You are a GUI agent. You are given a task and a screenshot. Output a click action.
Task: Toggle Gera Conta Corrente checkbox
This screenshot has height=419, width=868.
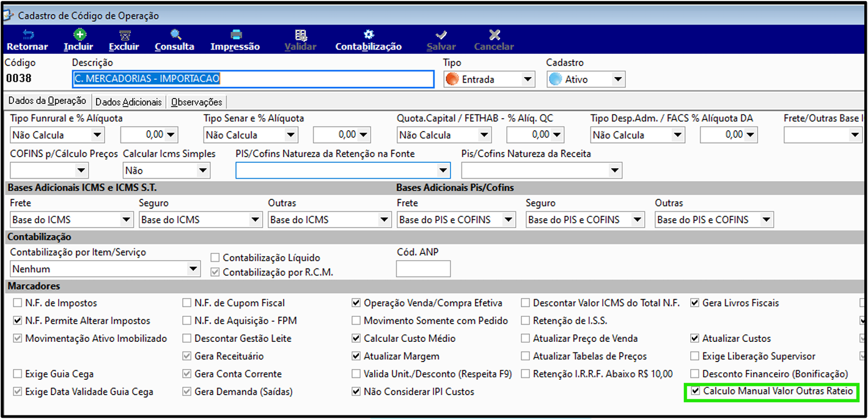coord(186,374)
